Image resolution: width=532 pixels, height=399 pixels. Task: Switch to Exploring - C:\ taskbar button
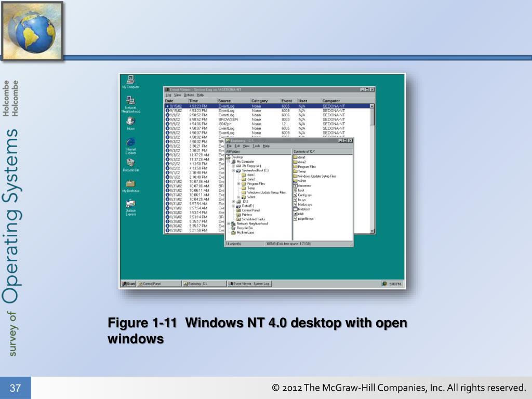(x=204, y=284)
